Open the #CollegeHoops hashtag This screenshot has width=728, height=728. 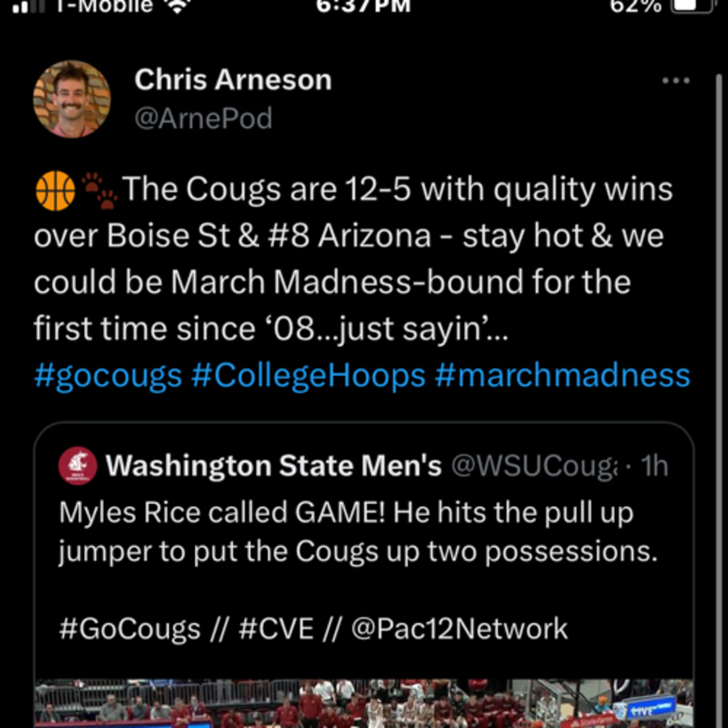pos(308,376)
